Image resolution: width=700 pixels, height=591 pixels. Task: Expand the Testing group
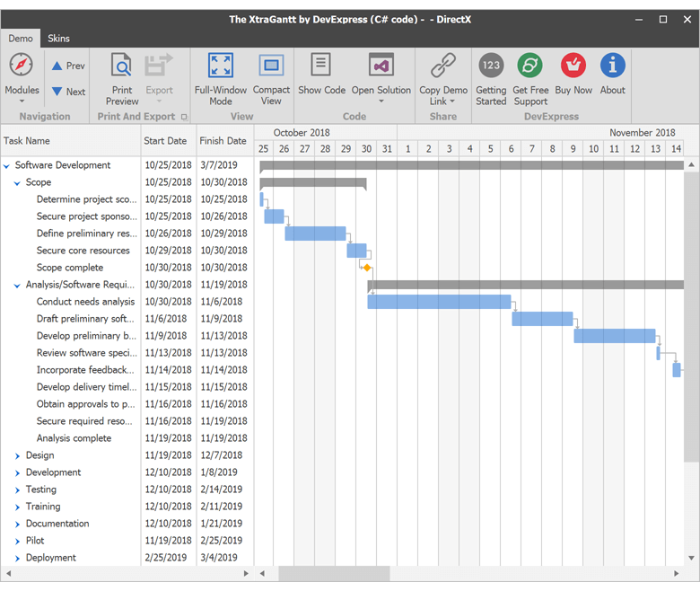tap(17, 490)
